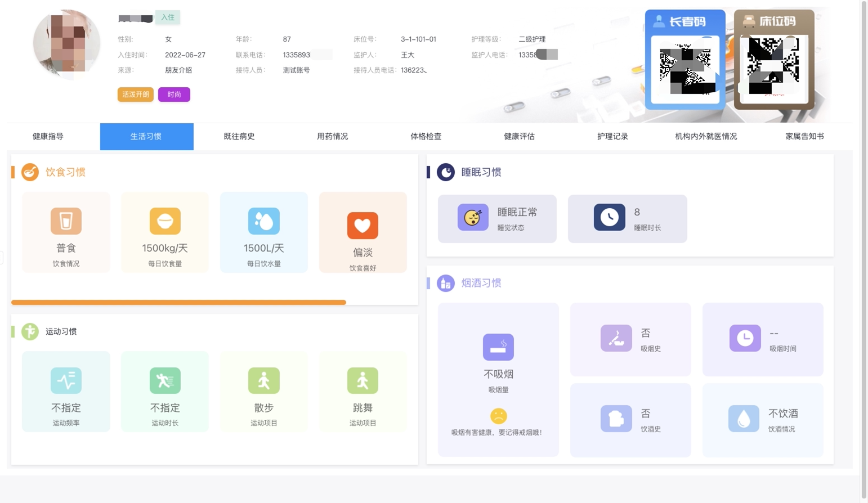Click the 运动频率 pulse icon

[66, 380]
